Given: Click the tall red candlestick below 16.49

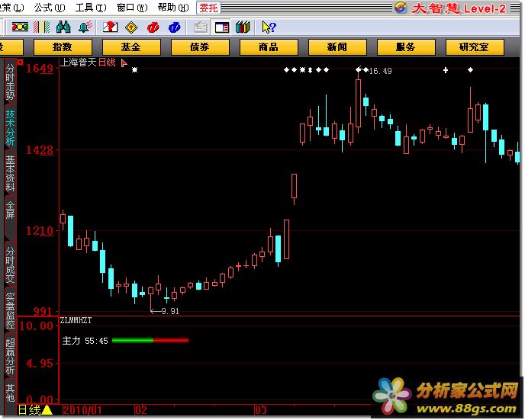Looking at the screenshot, I should (358, 103).
